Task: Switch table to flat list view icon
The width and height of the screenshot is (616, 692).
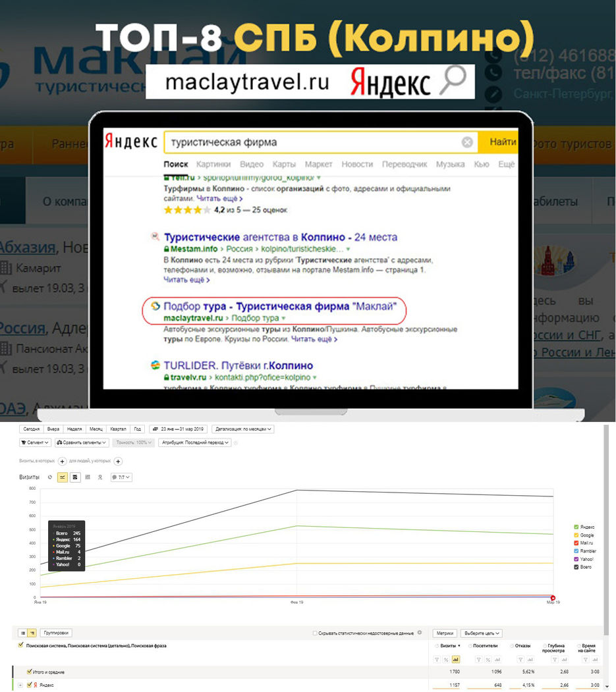Action: (x=23, y=633)
